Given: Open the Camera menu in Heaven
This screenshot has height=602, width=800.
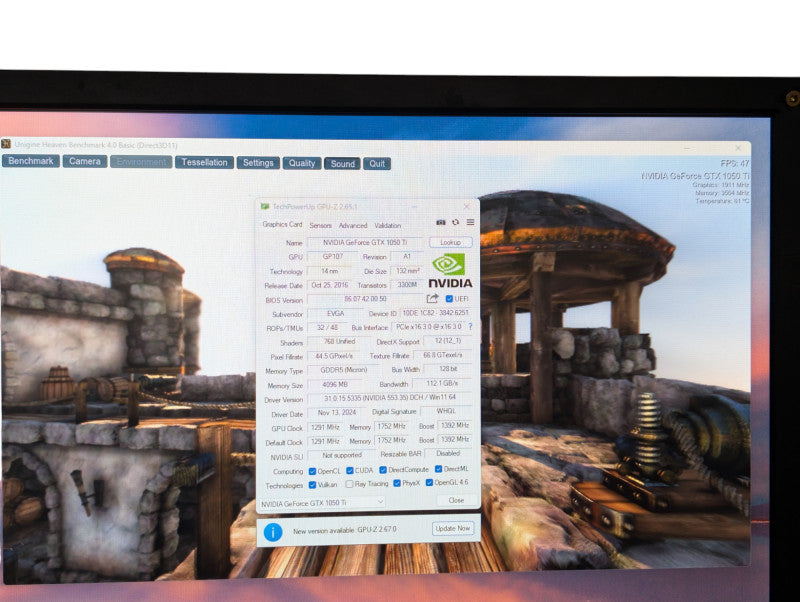Looking at the screenshot, I should pos(85,161).
